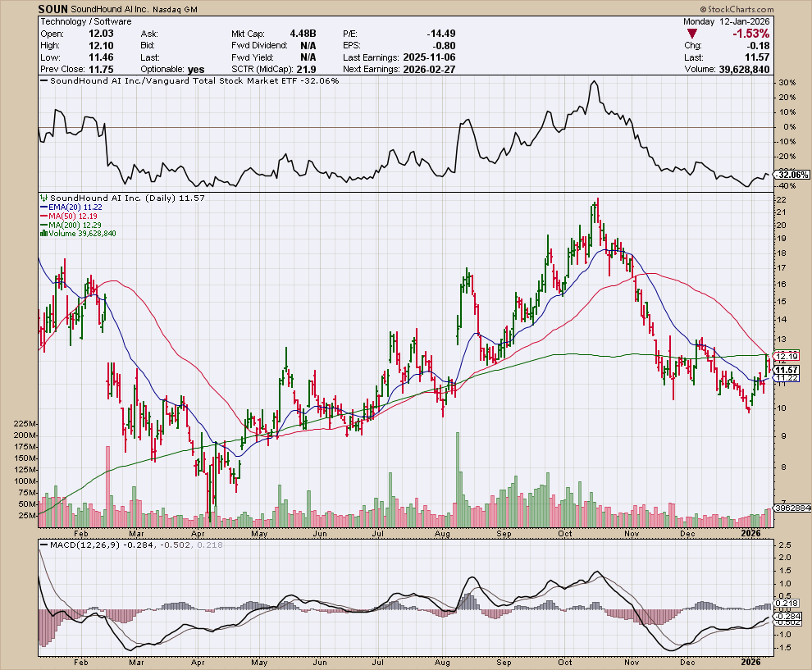This screenshot has width=812, height=670.
Task: Click the Mkt Cap 4.48B value
Action: pos(303,33)
